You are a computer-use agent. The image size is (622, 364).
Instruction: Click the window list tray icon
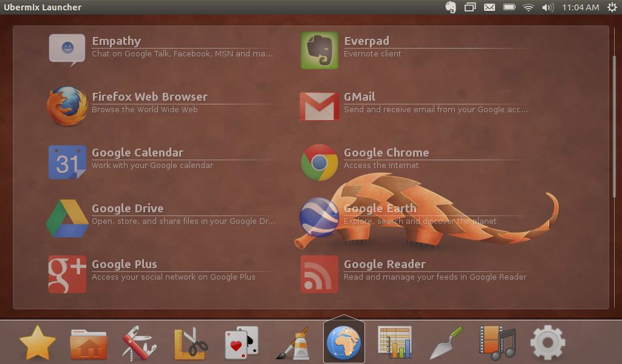tap(470, 7)
